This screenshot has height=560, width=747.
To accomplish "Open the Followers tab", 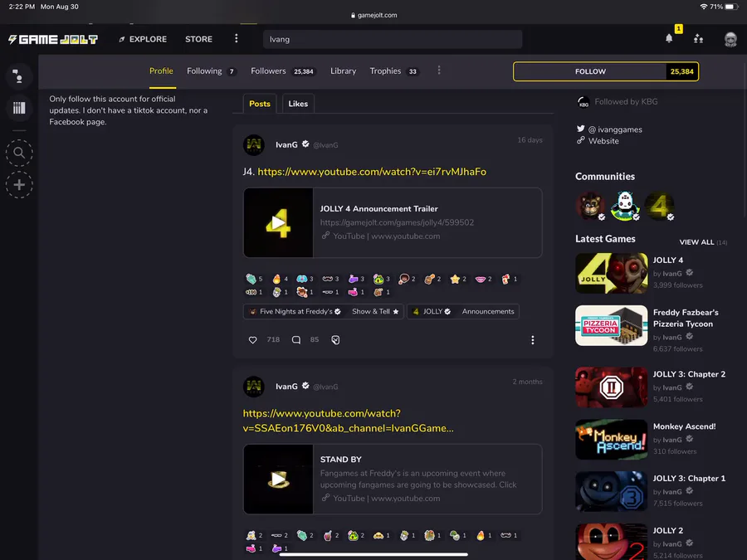I will click(x=283, y=71).
